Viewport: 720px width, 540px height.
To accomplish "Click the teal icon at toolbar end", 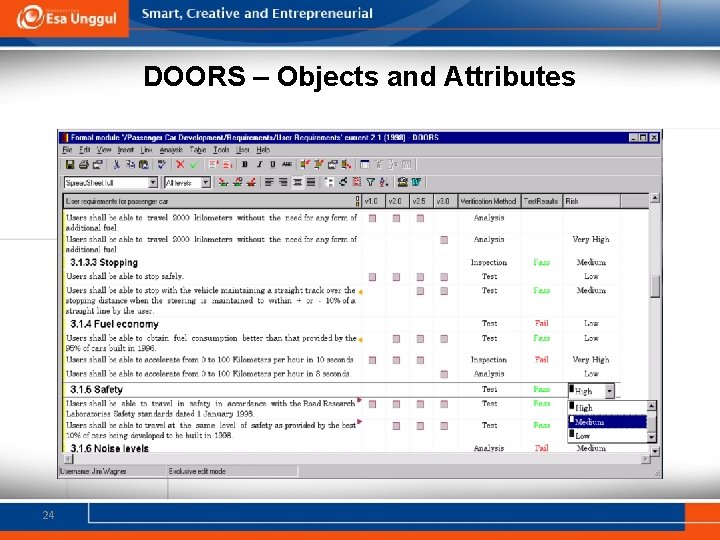I will tap(416, 182).
